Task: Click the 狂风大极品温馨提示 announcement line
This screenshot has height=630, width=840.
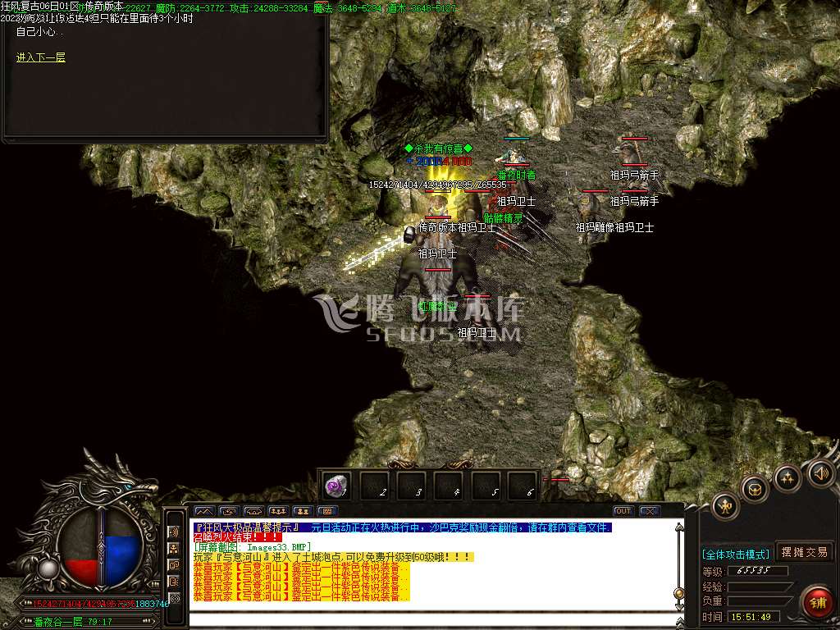Action: [x=402, y=527]
